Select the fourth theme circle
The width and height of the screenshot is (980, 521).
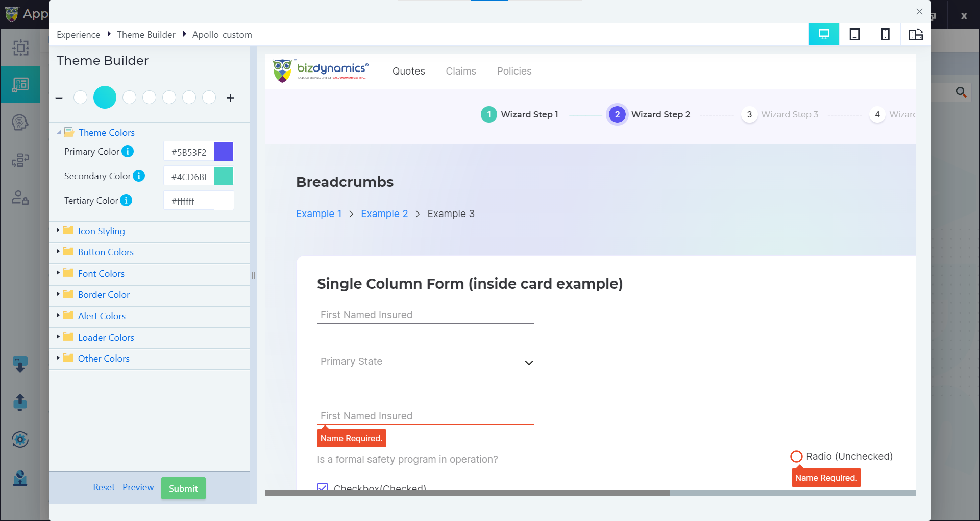pyautogui.click(x=149, y=98)
